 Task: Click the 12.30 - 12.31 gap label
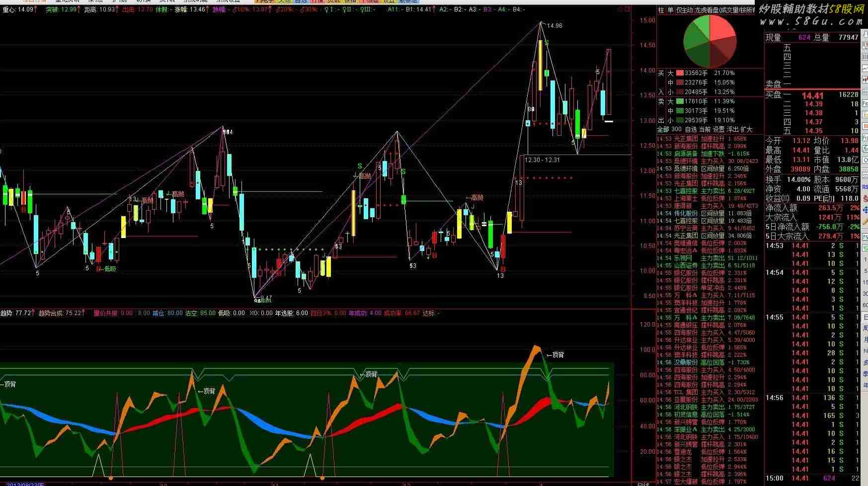[542, 160]
